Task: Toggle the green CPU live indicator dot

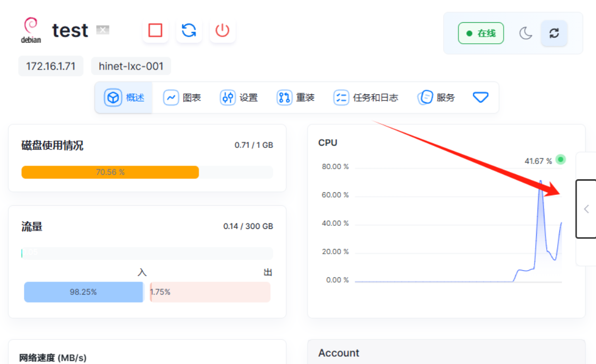Action: coord(560,160)
